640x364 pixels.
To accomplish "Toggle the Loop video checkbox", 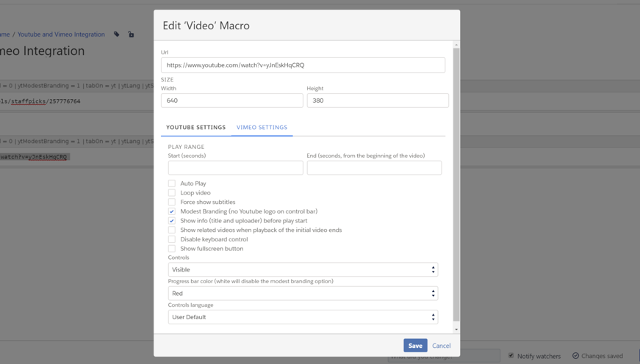I will pyautogui.click(x=172, y=193).
